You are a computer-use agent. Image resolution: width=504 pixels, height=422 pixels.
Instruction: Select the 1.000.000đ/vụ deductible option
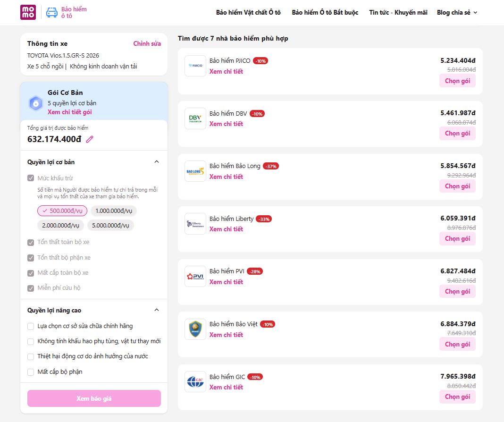(114, 211)
